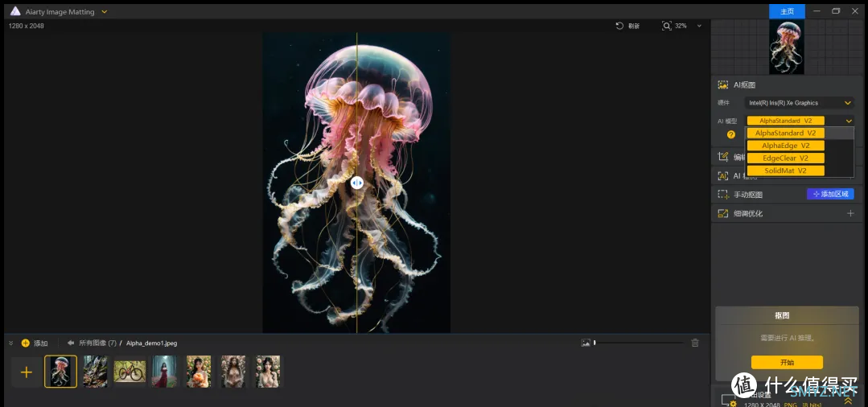This screenshot has width=868, height=407.
Task: Click the yellow plus 添加 icon
Action: tap(26, 343)
